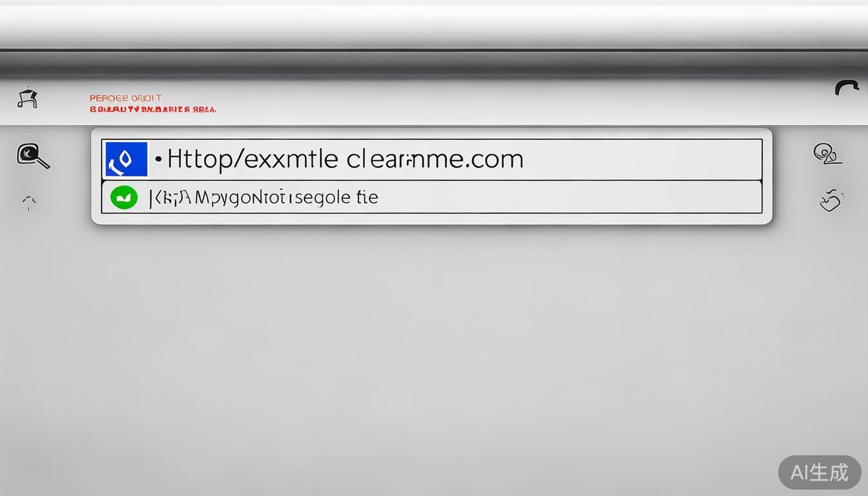The height and width of the screenshot is (496, 868).
Task: Click the green circle icon in suggestion row
Action: pos(124,197)
